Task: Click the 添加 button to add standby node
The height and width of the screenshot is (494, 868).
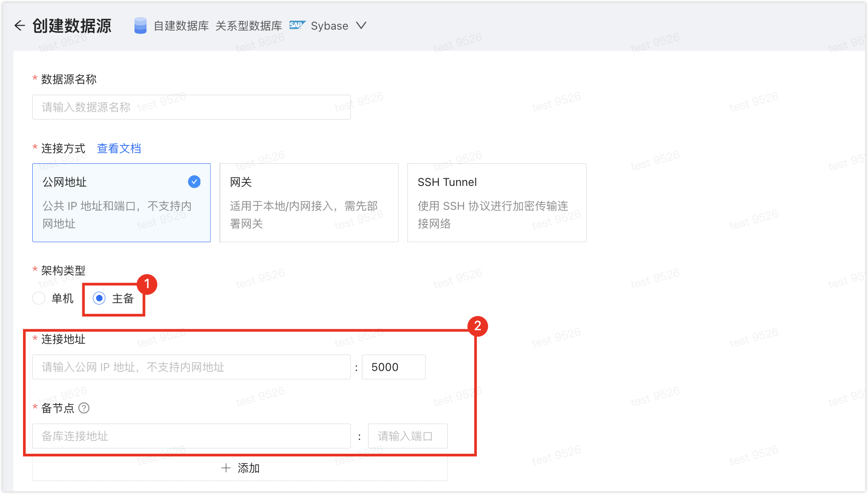Action: coord(240,468)
